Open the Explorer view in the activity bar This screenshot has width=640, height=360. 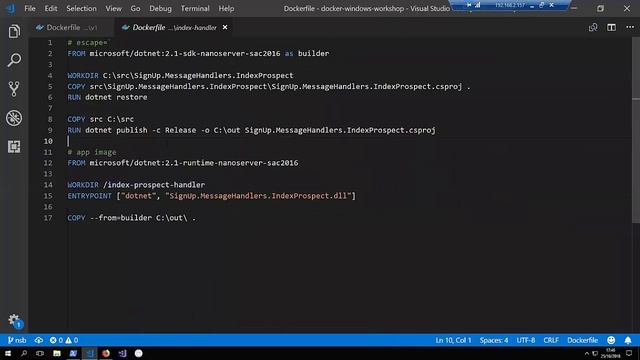coord(14,31)
